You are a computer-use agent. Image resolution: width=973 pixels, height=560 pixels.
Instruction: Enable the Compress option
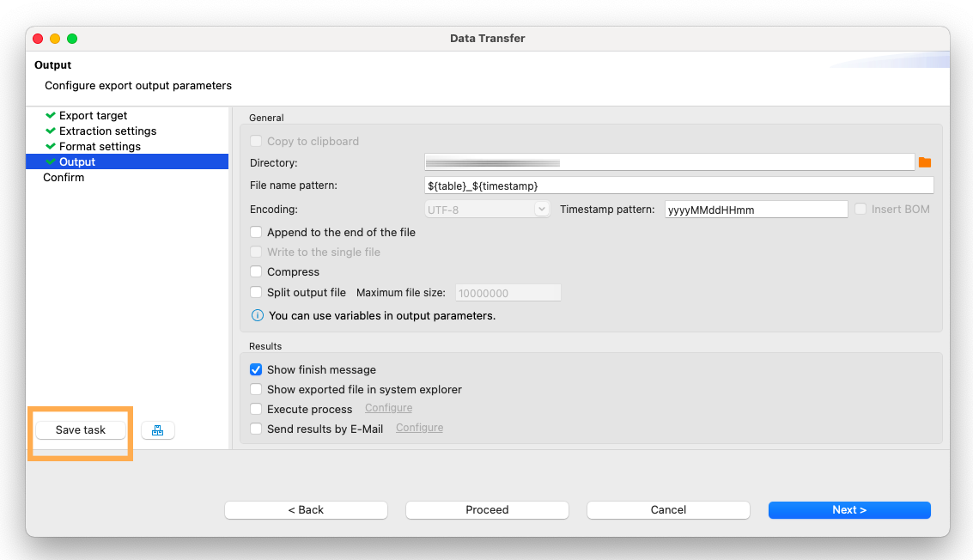[x=255, y=272]
